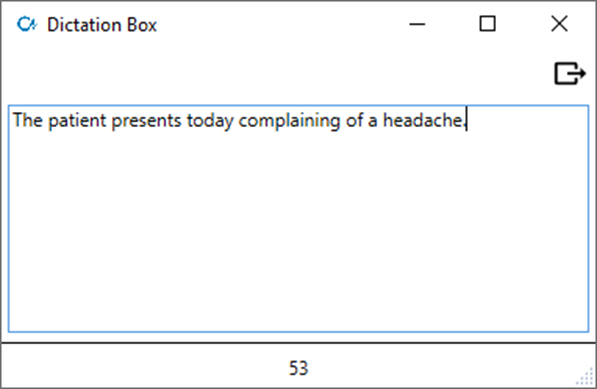Close the Dictation Box window
This screenshot has width=597, height=389.
pyautogui.click(x=559, y=24)
